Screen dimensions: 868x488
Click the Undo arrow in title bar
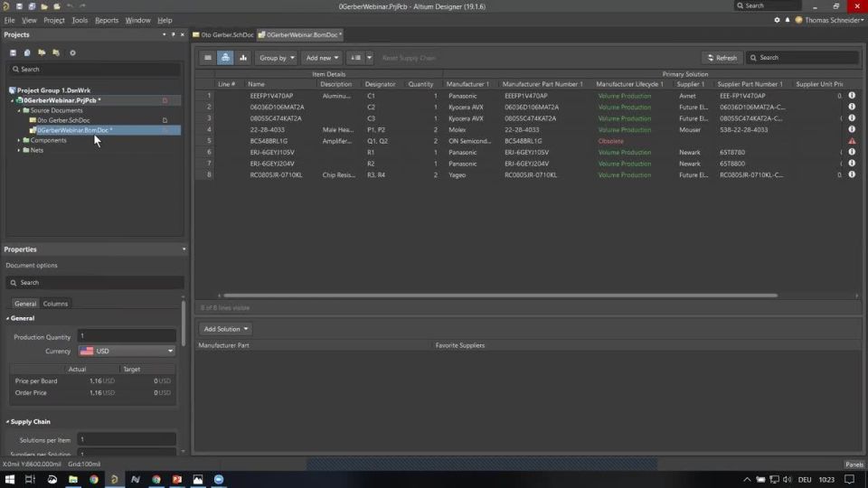[70, 6]
